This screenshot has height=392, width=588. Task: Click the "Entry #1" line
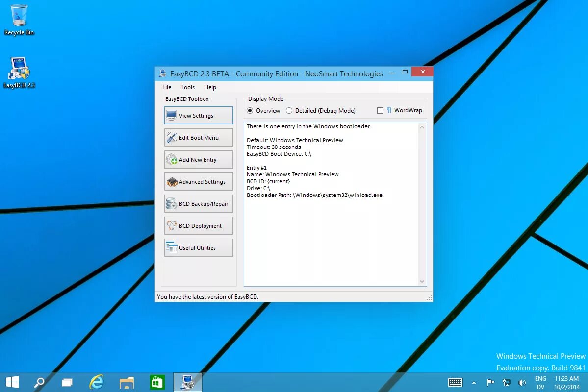(x=257, y=168)
